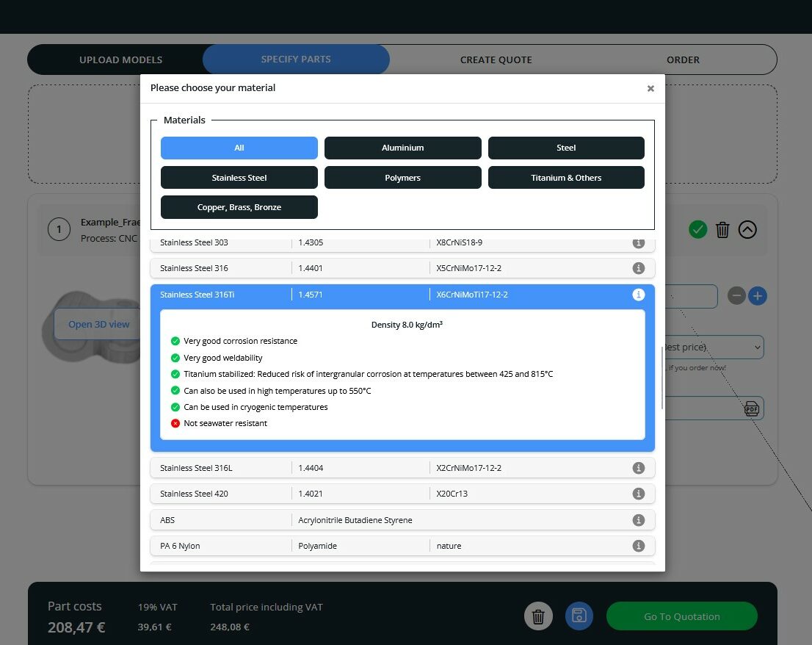Click info icon for Stainless Steel 316L
Screen dimensions: 812x645
638,468
